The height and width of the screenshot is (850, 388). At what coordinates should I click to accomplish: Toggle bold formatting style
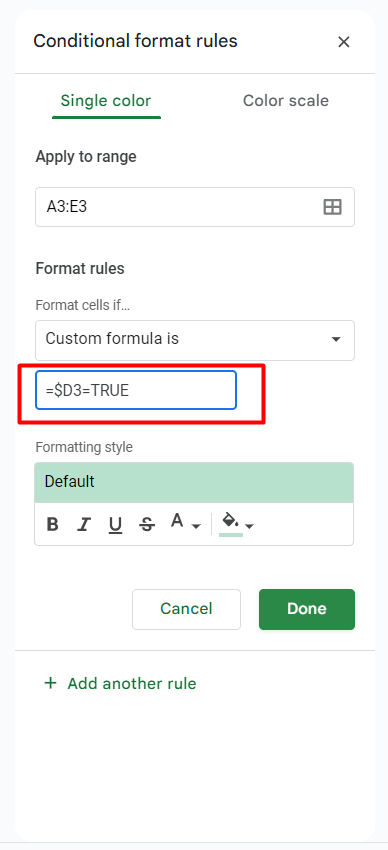(53, 524)
